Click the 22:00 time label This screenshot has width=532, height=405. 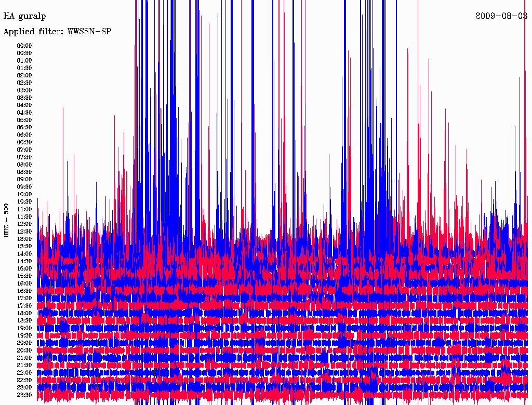(24, 373)
